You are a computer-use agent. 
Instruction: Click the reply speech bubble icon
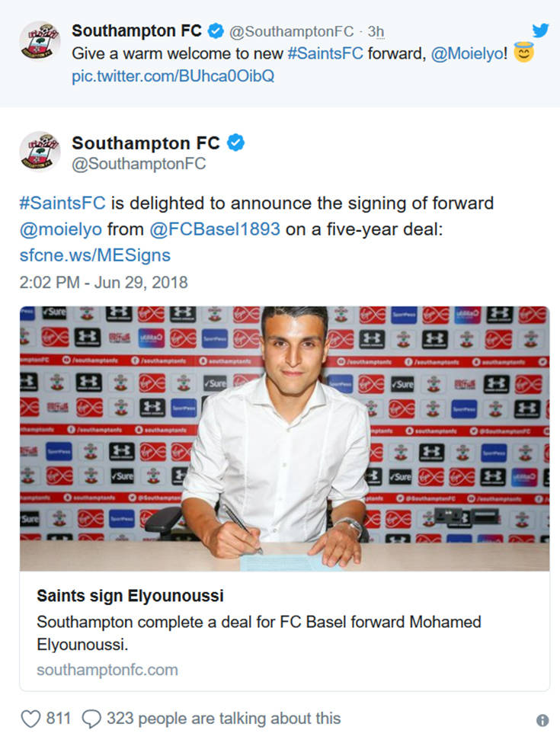click(91, 719)
